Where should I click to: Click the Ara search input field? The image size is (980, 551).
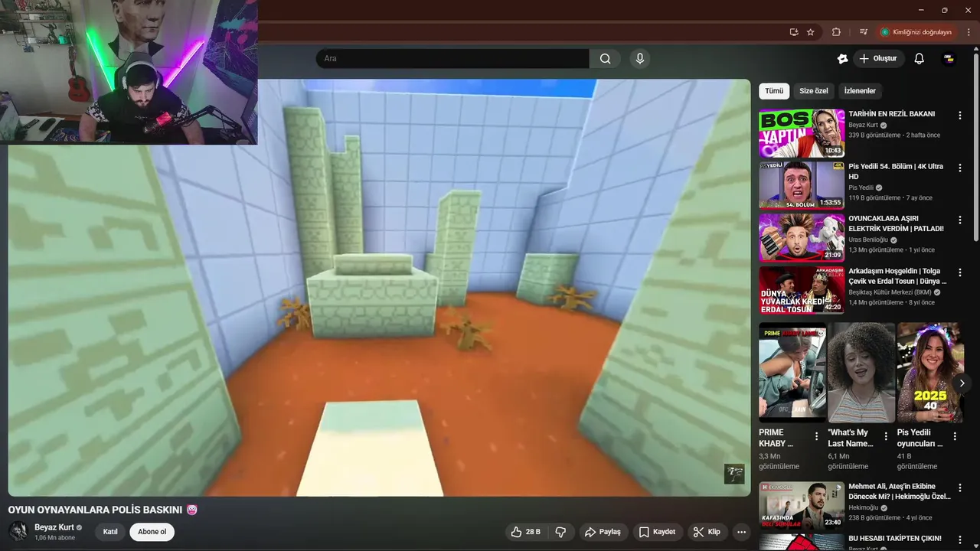(452, 59)
